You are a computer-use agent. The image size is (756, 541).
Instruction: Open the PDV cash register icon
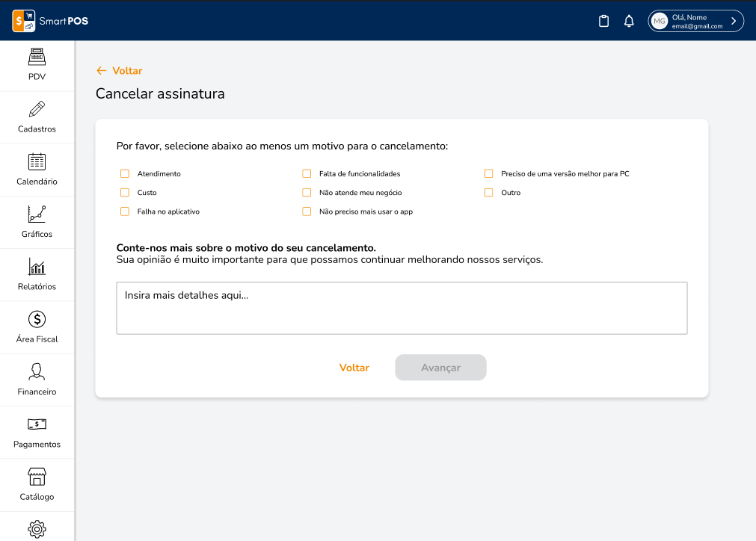point(37,57)
